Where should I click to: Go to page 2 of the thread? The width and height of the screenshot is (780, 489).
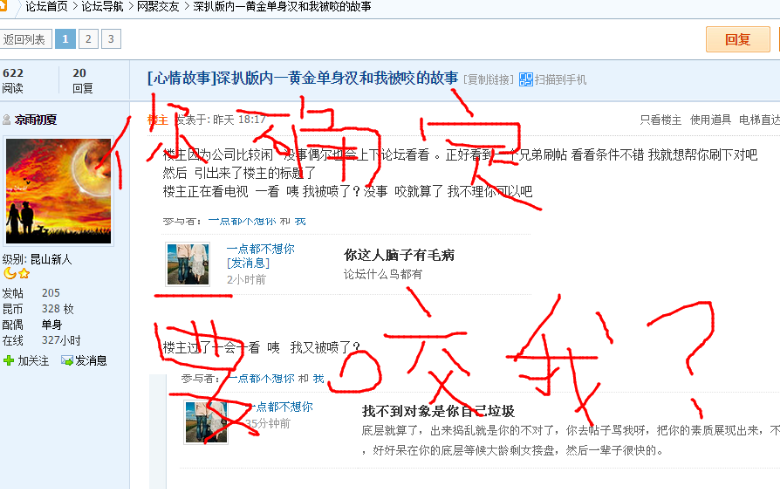pos(88,39)
